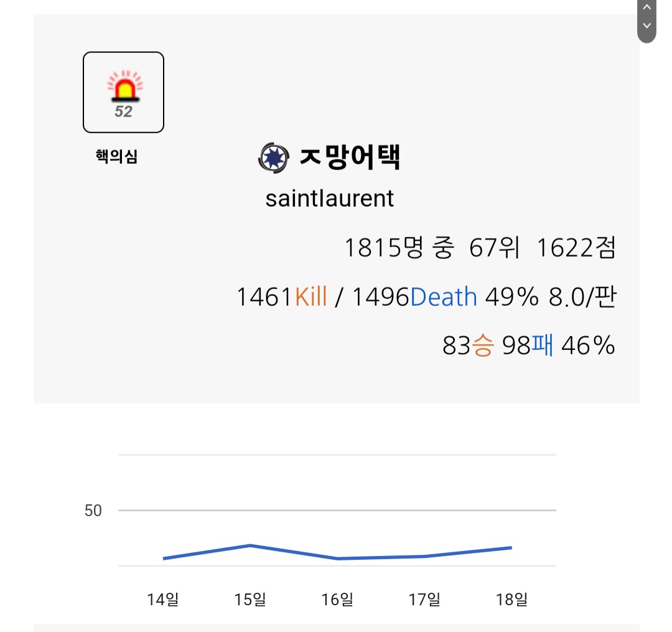Open the ㅈ망어택 player nickname
Viewport: 672px width, 632px height.
click(350, 158)
